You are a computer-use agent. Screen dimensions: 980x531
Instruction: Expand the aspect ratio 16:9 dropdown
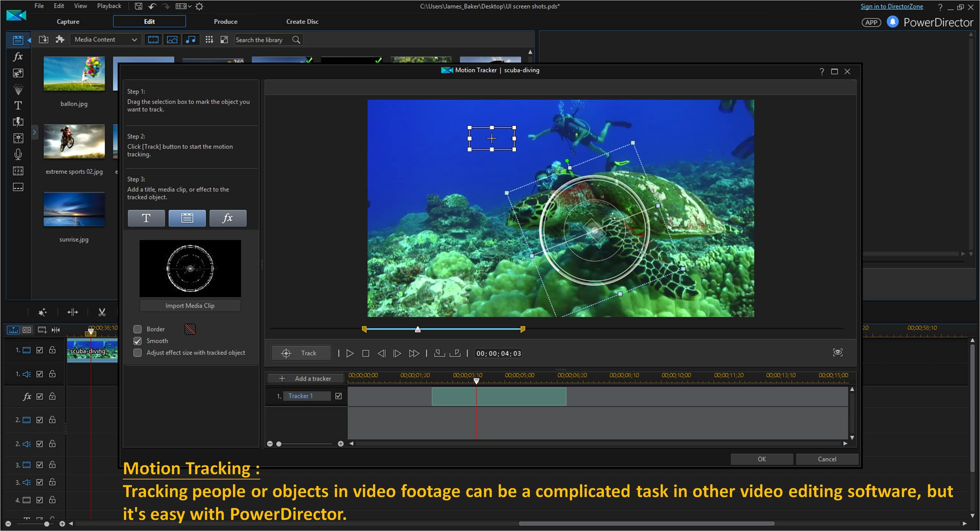pyautogui.click(x=184, y=6)
